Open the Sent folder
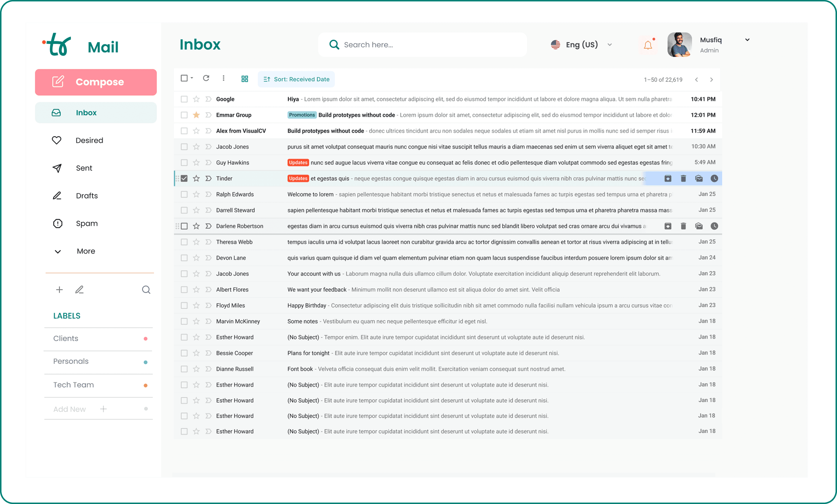837x504 pixels. tap(72, 168)
